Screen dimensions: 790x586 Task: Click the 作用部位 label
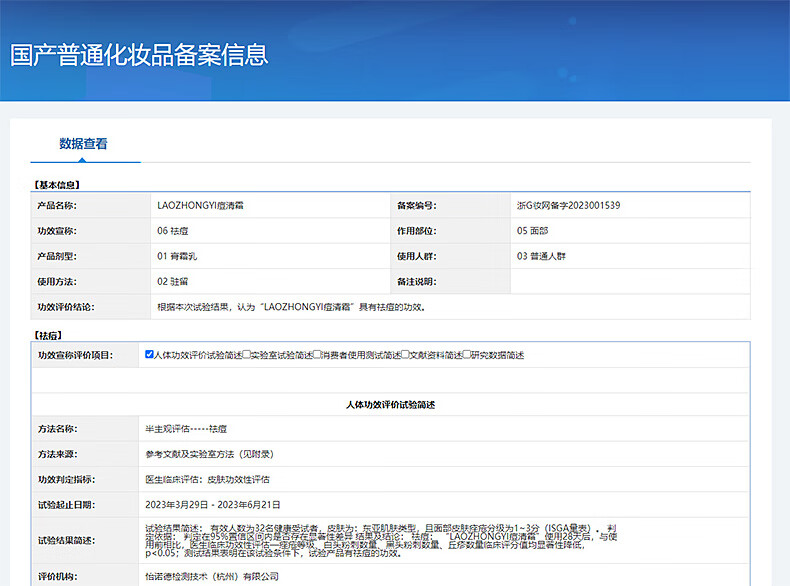[x=417, y=231]
